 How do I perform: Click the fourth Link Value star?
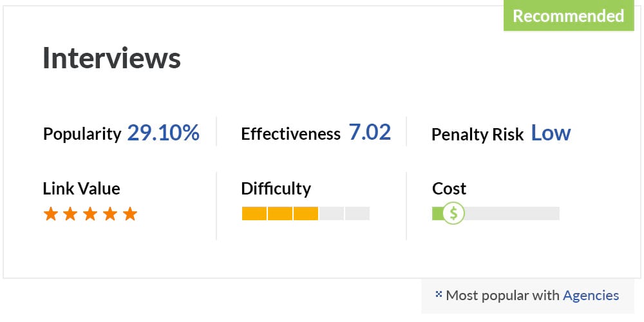coord(110,214)
